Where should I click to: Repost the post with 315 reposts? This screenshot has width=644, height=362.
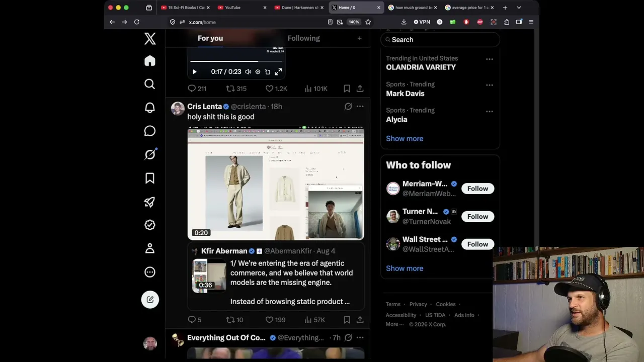[x=236, y=88]
